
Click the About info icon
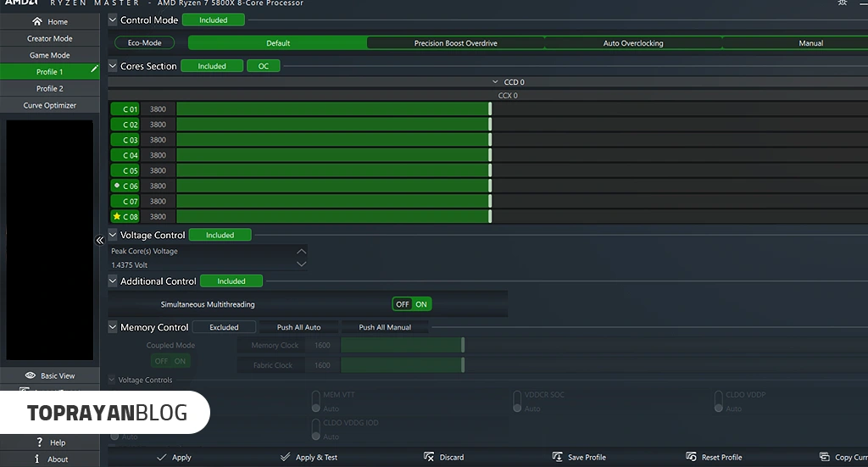pyautogui.click(x=37, y=459)
